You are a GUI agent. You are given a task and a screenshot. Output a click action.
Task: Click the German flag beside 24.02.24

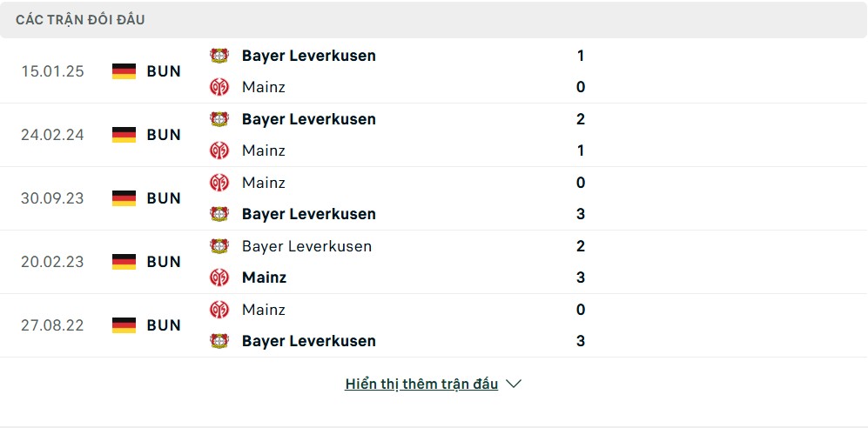tap(124, 134)
